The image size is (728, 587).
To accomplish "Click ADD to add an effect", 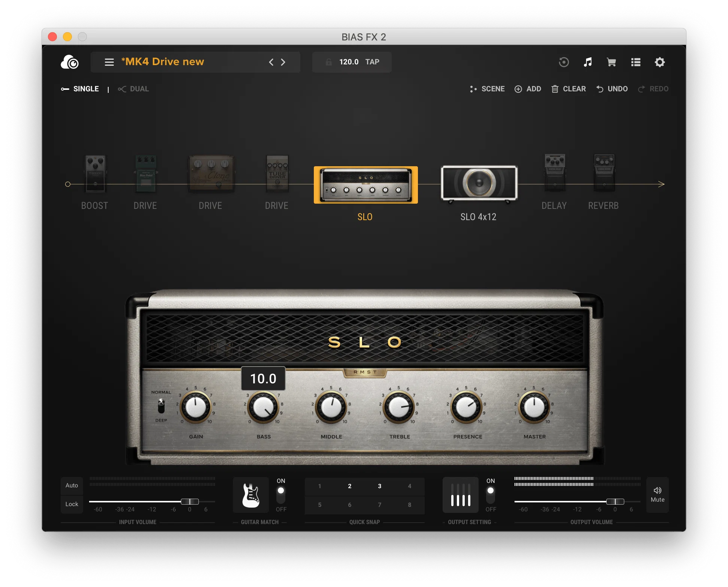I will point(528,89).
